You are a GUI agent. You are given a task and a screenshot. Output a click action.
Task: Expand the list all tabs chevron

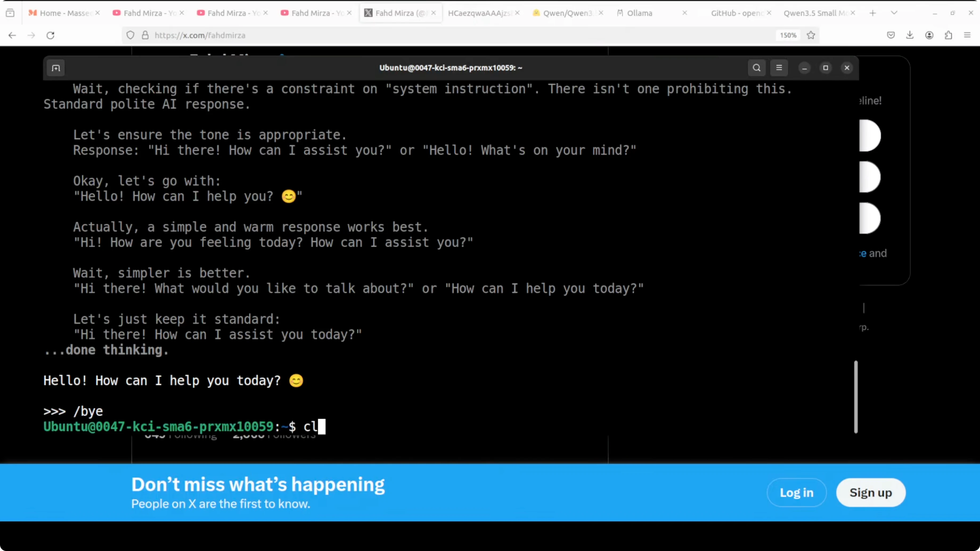(894, 13)
